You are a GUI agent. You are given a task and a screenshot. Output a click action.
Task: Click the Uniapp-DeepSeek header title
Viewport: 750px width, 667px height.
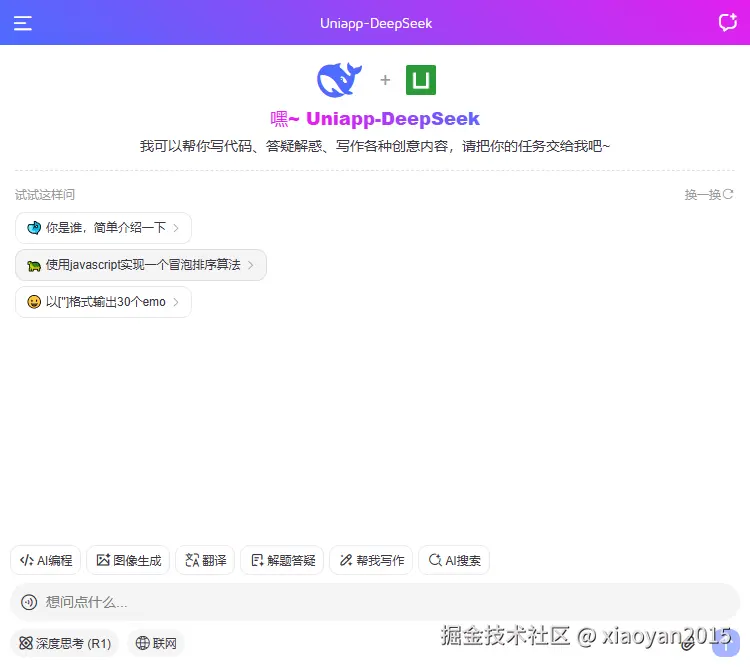click(x=376, y=23)
